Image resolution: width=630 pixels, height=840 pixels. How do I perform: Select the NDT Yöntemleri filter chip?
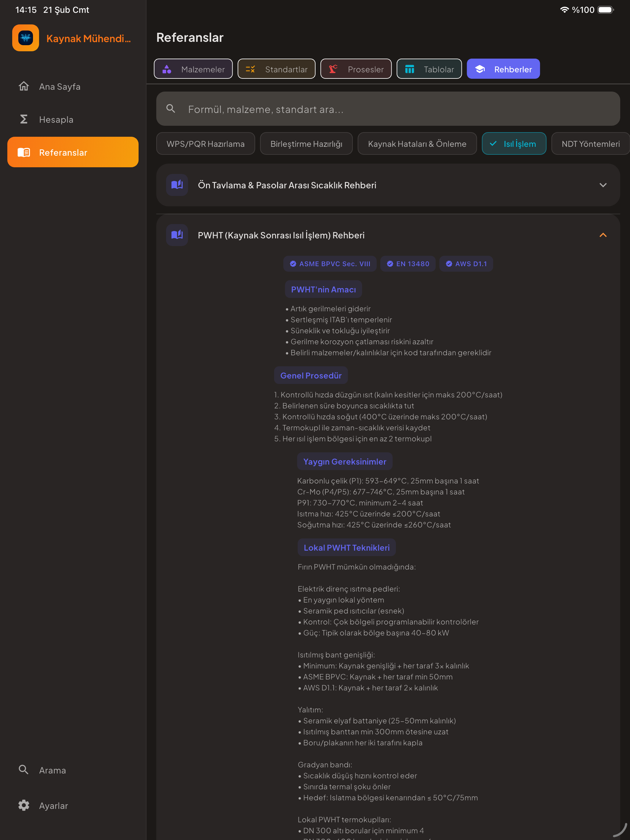point(591,143)
